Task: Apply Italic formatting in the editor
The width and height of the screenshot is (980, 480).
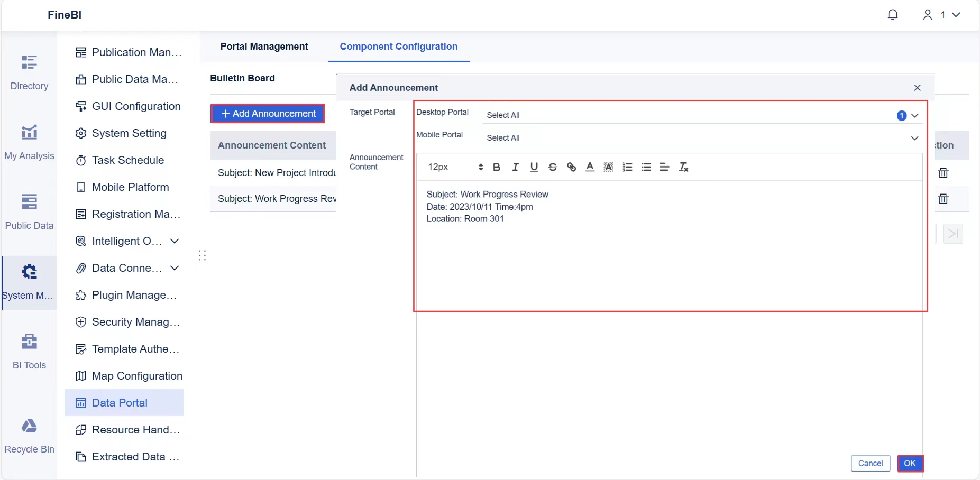Action: 515,167
